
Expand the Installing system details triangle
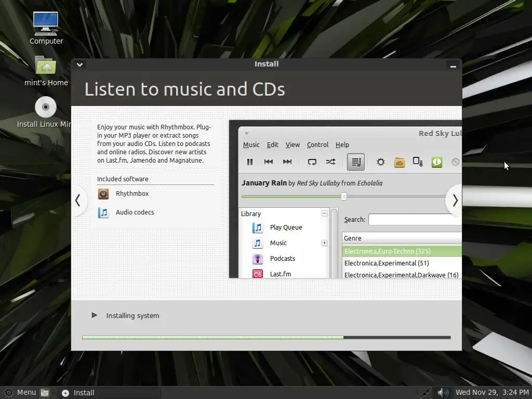click(x=95, y=315)
